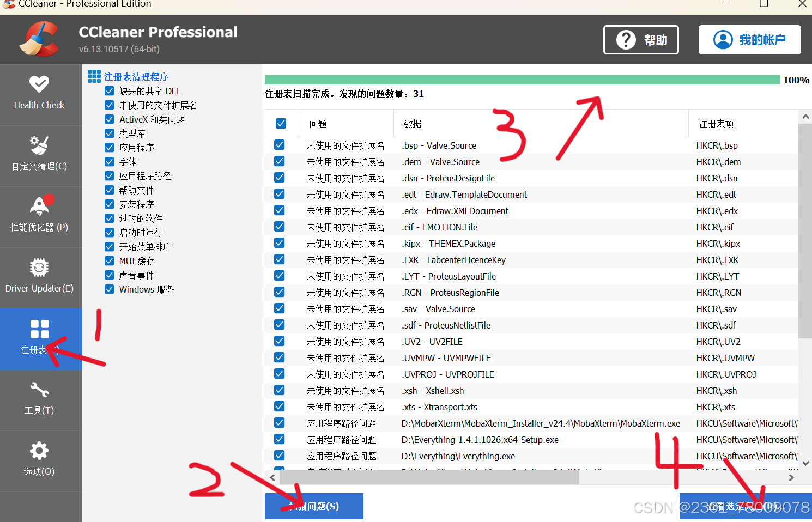The height and width of the screenshot is (522, 812).
Task: Toggle 缺失的共享 DLL checkbox
Action: tap(110, 91)
